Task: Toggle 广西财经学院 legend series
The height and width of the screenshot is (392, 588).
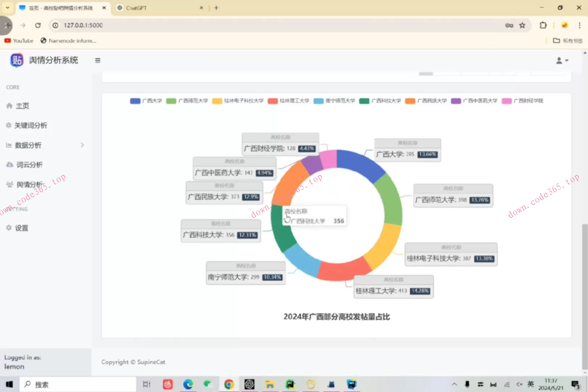Action: pyautogui.click(x=522, y=101)
